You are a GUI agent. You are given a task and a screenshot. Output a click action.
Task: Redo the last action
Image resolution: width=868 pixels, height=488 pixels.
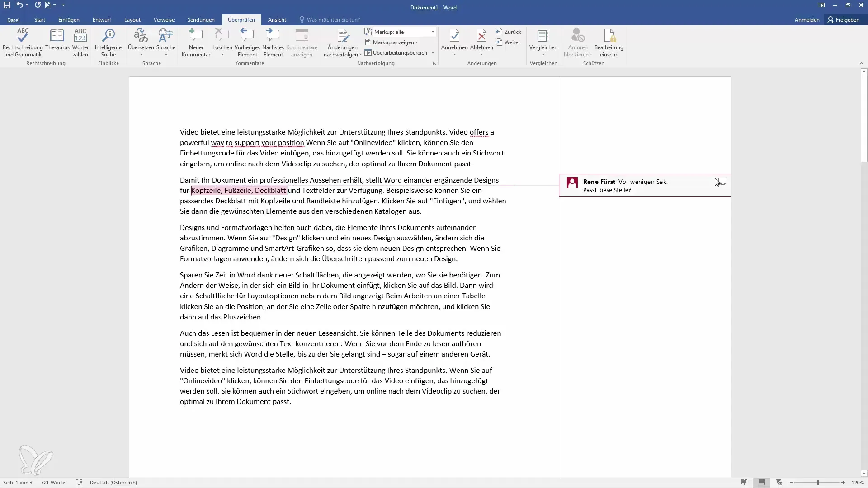point(38,5)
